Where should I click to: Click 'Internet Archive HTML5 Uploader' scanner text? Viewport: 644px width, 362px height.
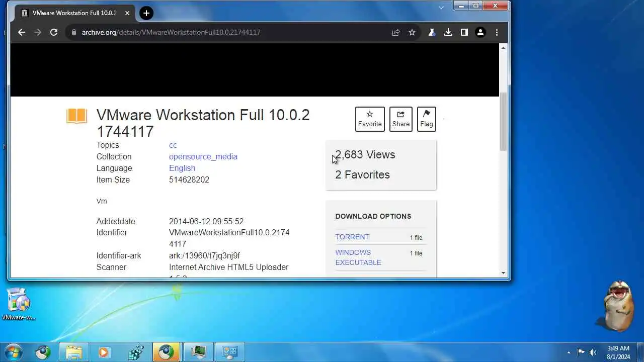tap(229, 267)
